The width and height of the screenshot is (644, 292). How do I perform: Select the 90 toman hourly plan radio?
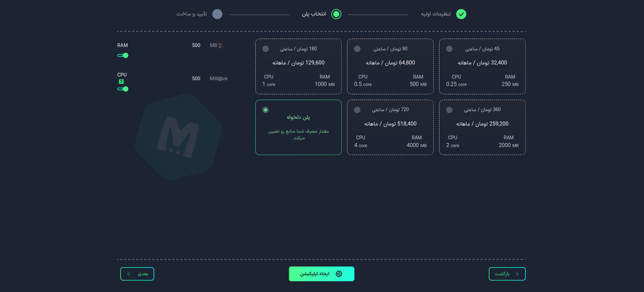click(357, 49)
